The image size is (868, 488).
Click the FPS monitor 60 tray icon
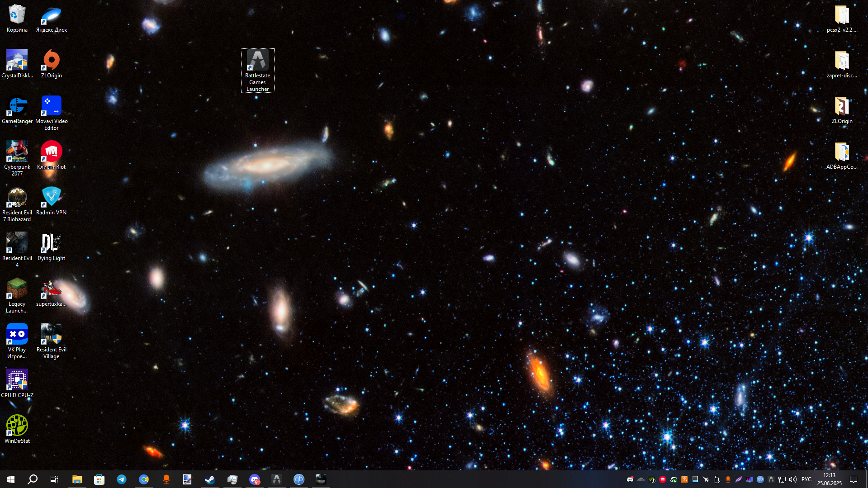(x=749, y=479)
